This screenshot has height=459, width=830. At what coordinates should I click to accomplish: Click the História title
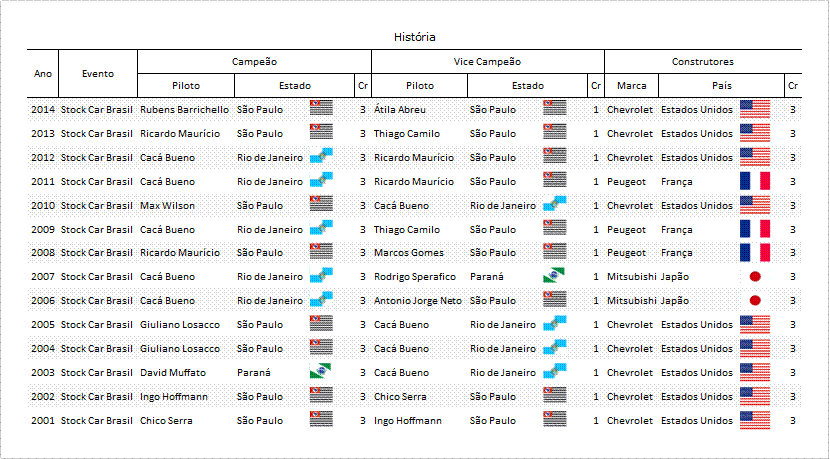(x=414, y=37)
